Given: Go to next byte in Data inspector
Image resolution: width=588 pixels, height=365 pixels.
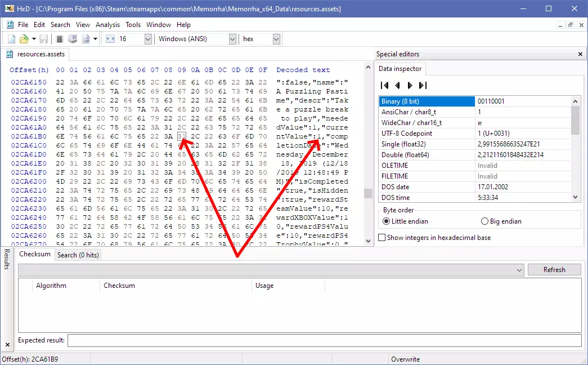Looking at the screenshot, I should pyautogui.click(x=410, y=85).
